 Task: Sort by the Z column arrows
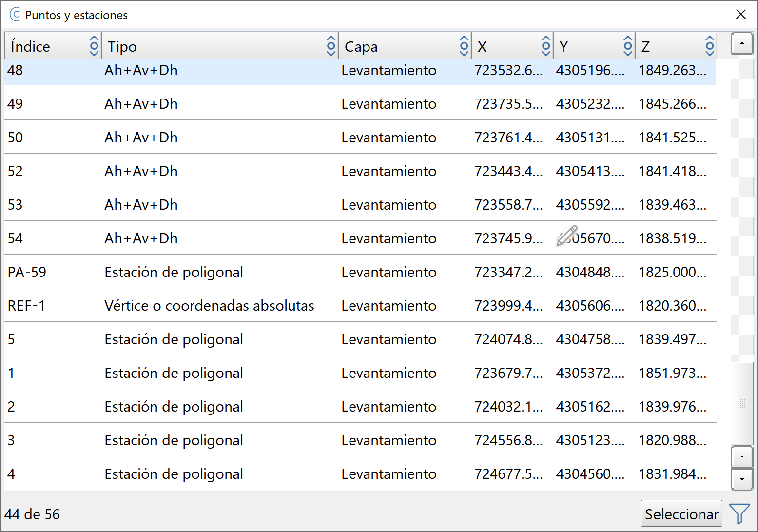(x=710, y=46)
